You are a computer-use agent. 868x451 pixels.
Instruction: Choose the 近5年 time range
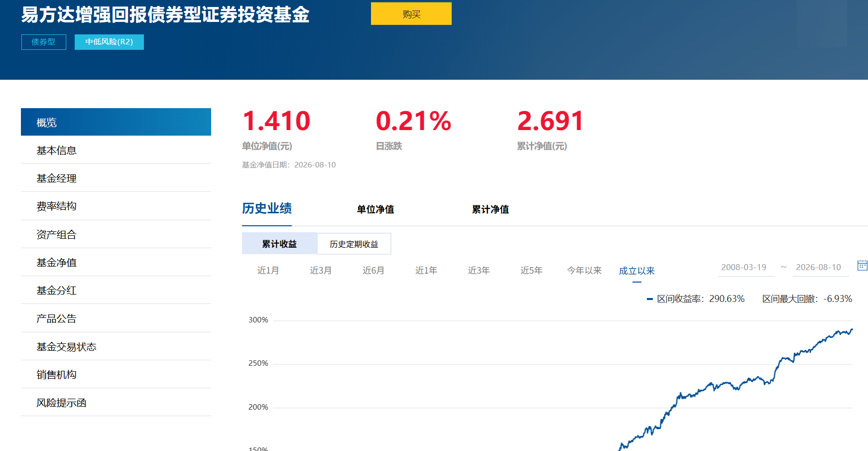click(x=531, y=271)
